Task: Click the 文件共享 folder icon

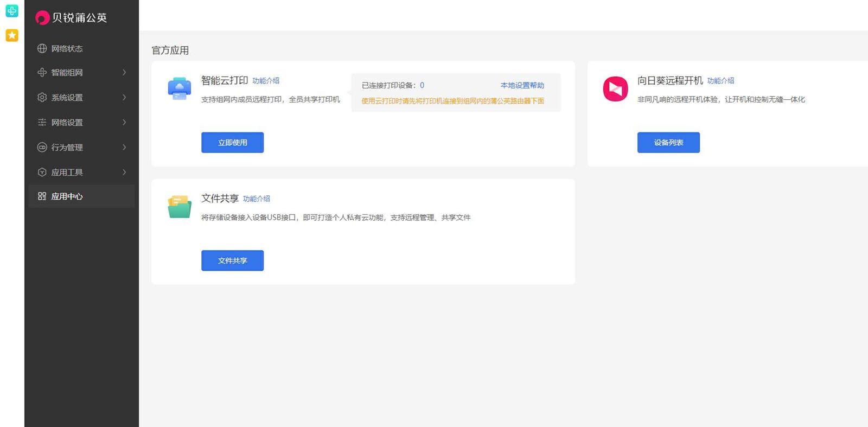Action: (x=180, y=207)
